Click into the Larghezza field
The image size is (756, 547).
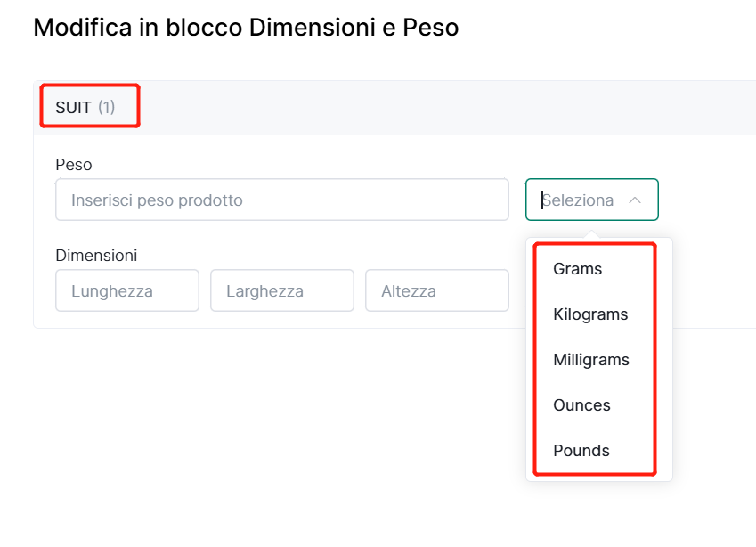click(281, 291)
